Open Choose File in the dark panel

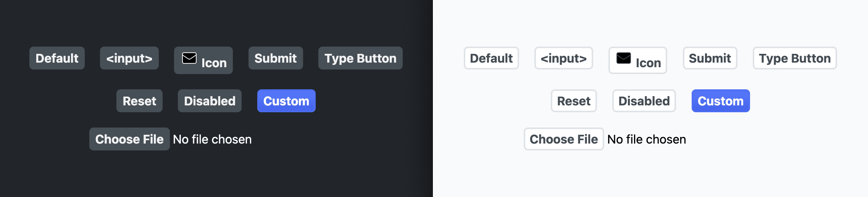[x=129, y=139]
